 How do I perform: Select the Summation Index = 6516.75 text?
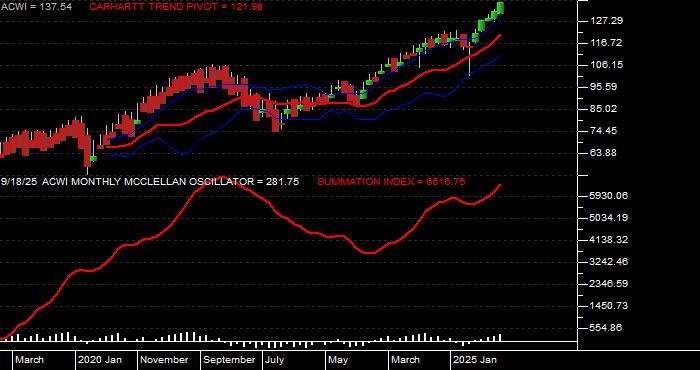point(392,182)
